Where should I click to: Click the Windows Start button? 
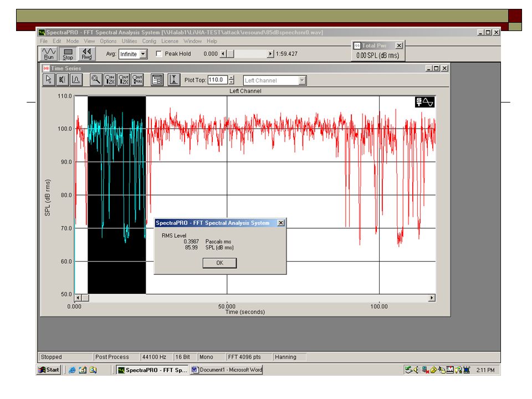coord(49,370)
